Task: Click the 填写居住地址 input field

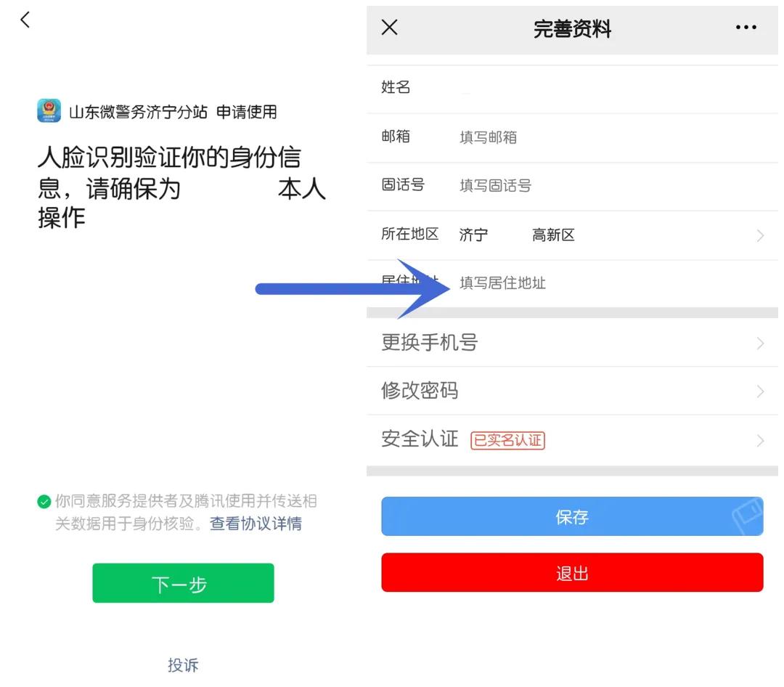Action: click(615, 283)
